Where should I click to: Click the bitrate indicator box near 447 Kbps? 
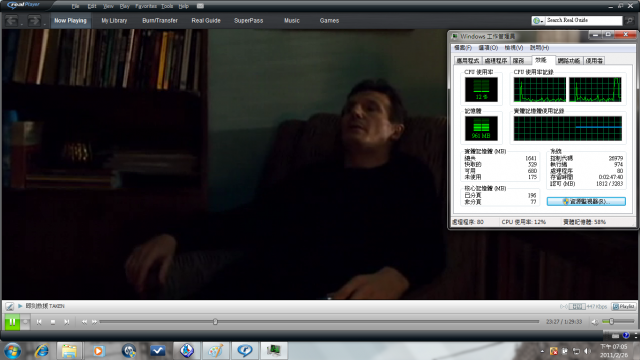(x=577, y=306)
